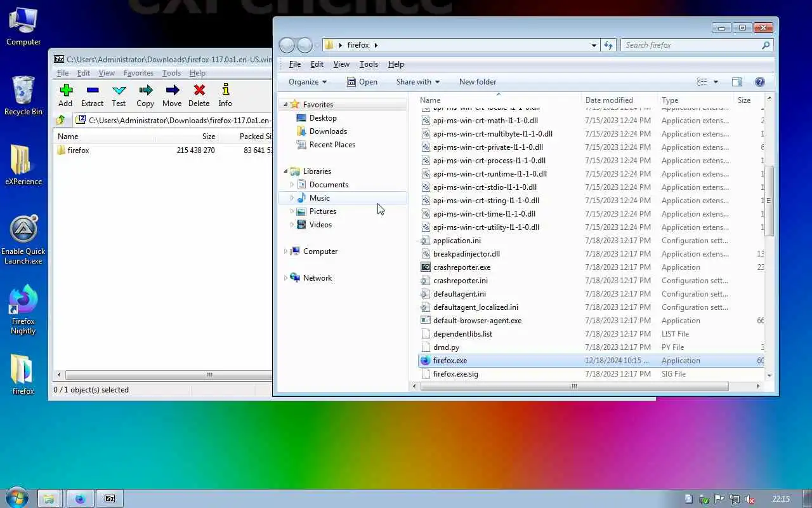The image size is (812, 508).
Task: Select the eXPerience desktop folder
Action: (x=23, y=165)
